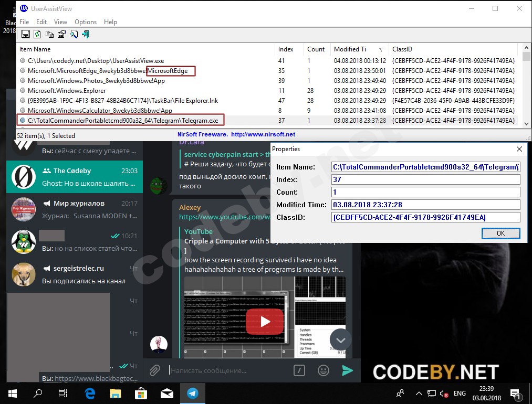This screenshot has width=532, height=404.
Task: Open Properties via the toolbar icon
Action: [61, 34]
